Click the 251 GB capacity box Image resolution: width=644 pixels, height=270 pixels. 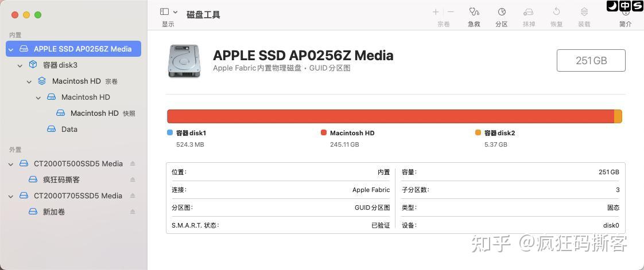pyautogui.click(x=591, y=61)
